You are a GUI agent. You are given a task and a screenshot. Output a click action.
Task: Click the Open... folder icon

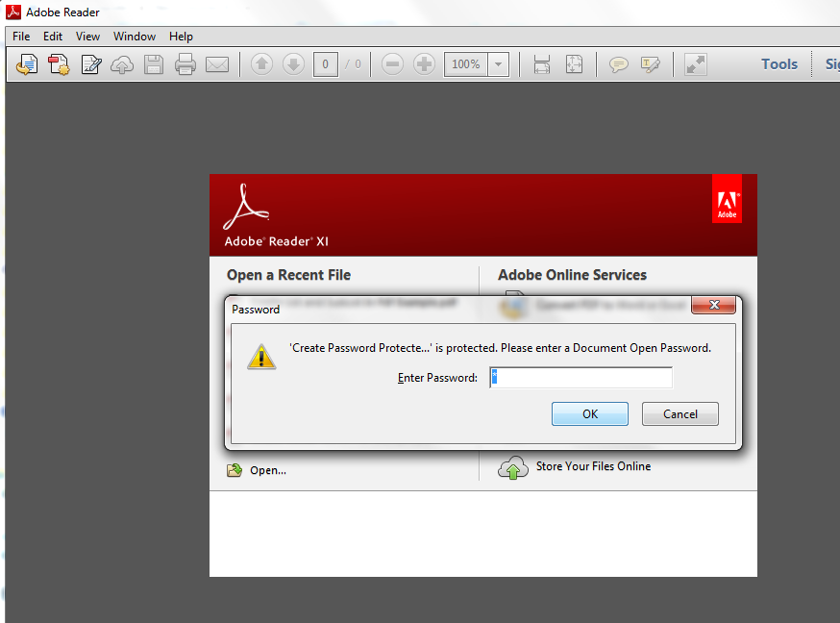[235, 470]
